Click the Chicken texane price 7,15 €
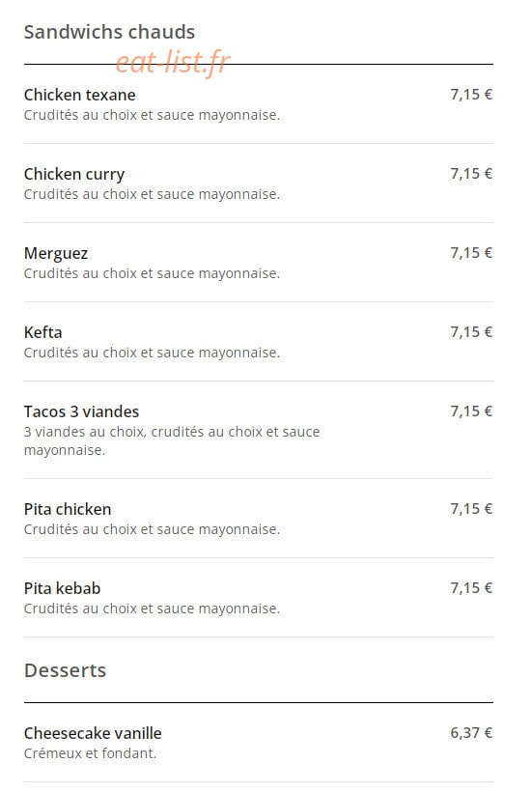Viewport: 532px width, 793px height. click(471, 95)
